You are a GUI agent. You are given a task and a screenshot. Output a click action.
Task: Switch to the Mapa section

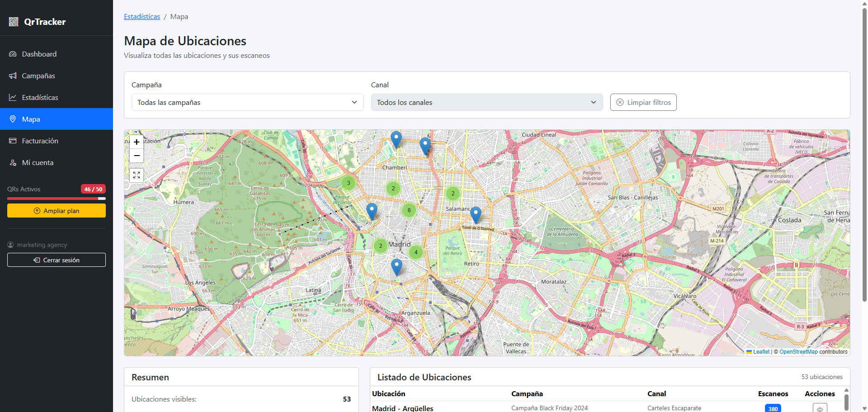(x=31, y=119)
